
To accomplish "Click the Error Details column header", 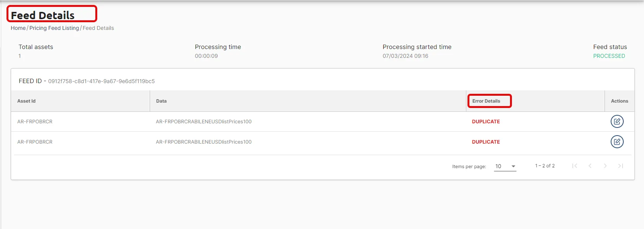I will click(x=486, y=101).
